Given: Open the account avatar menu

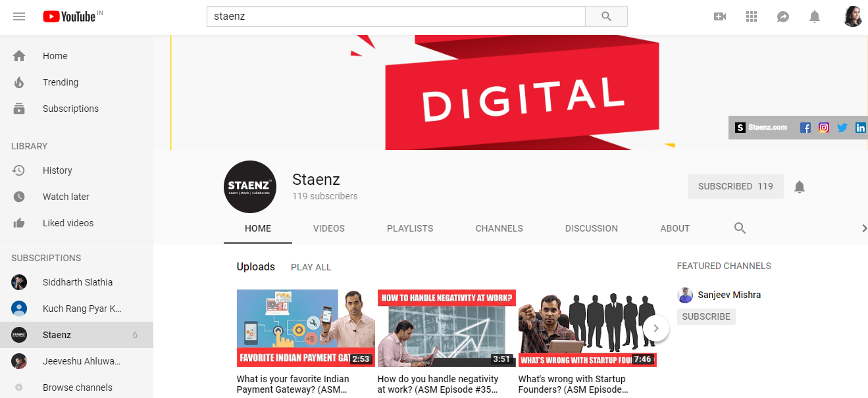Looking at the screenshot, I should pos(853,16).
